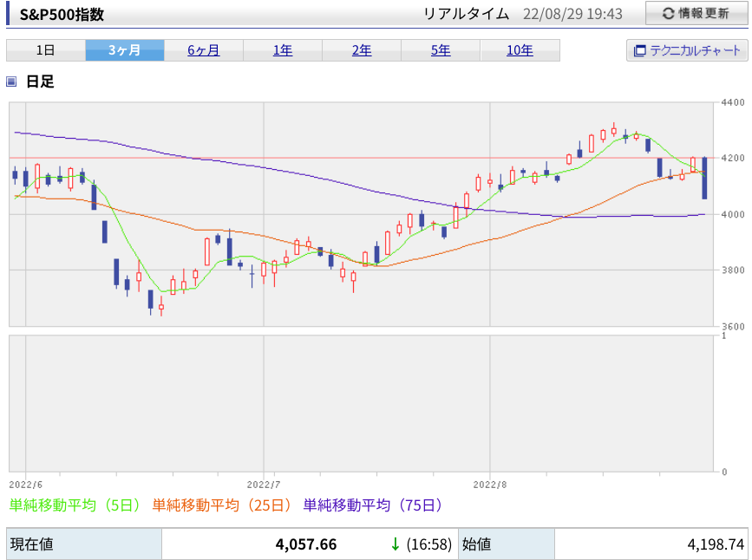Screen dimensions: 752x560
Task: Click the 単純移動平均(5日) legend label
Action: [x=75, y=505]
